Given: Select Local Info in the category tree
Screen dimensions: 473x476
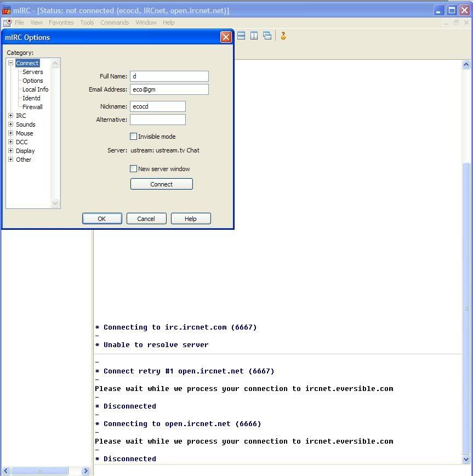Looking at the screenshot, I should [36, 89].
